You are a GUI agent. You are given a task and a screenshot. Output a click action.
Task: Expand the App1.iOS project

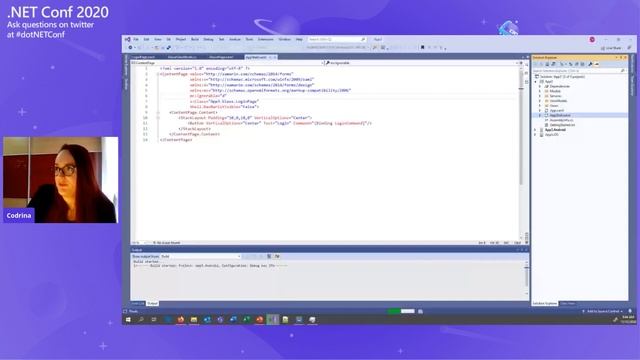536,134
